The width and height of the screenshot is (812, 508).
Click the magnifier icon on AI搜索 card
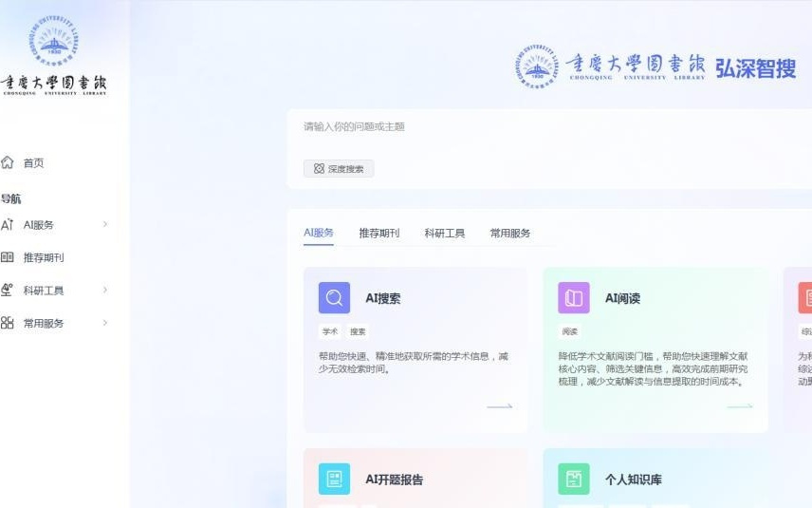point(334,297)
